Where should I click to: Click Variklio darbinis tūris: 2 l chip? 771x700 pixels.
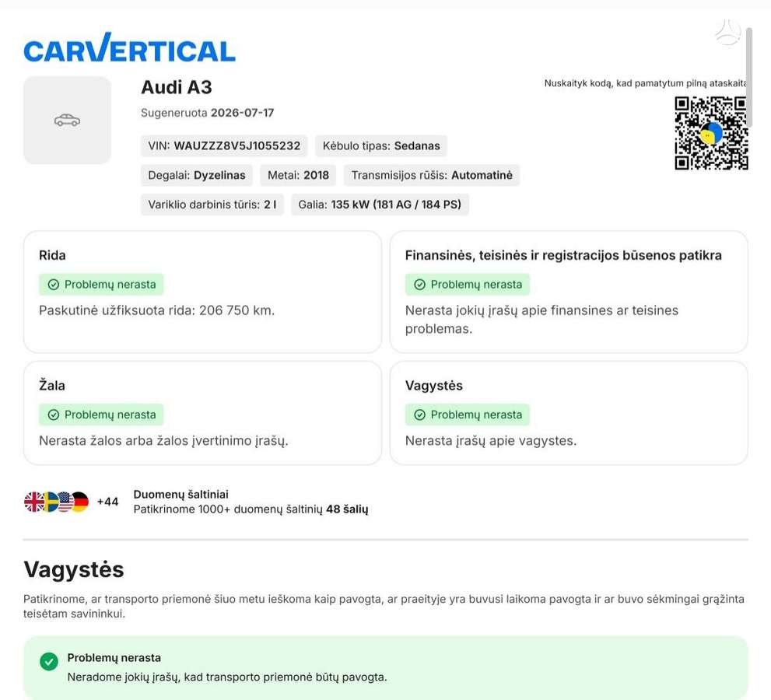[x=212, y=205]
